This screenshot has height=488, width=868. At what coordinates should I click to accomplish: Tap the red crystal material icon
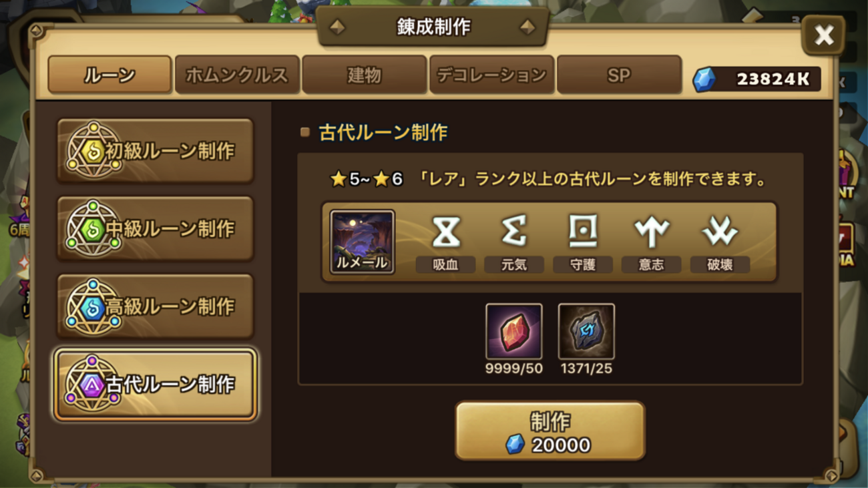[514, 332]
